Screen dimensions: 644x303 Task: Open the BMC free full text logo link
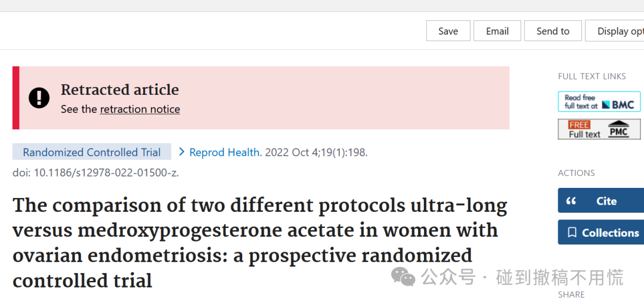click(599, 101)
